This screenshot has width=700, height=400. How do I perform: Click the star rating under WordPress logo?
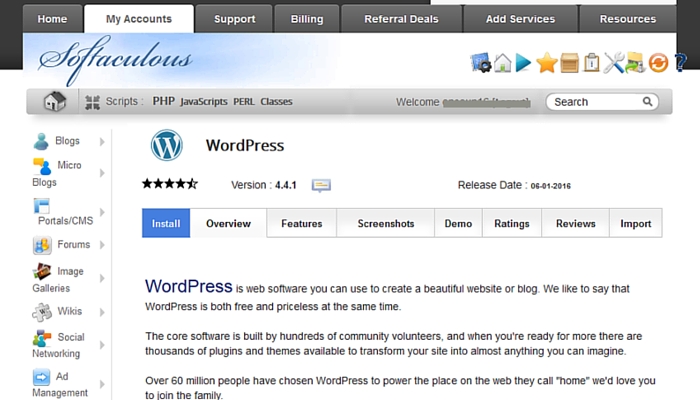pyautogui.click(x=170, y=183)
